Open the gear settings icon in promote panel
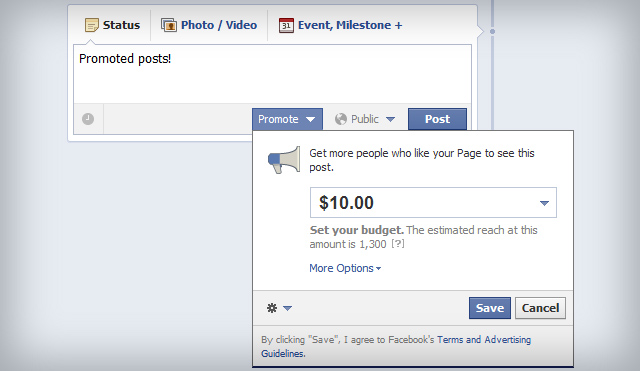 coord(272,308)
